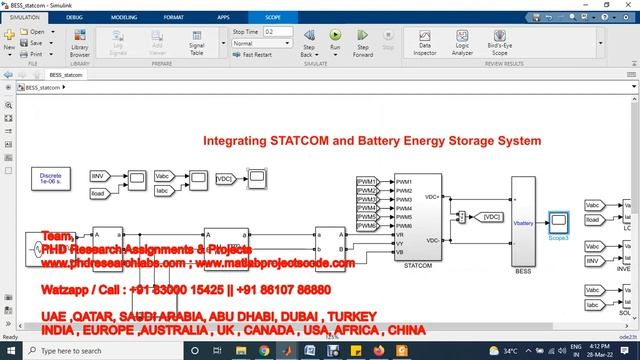640x360 pixels.
Task: Click the Help icon in the ribbon
Action: 604,17
